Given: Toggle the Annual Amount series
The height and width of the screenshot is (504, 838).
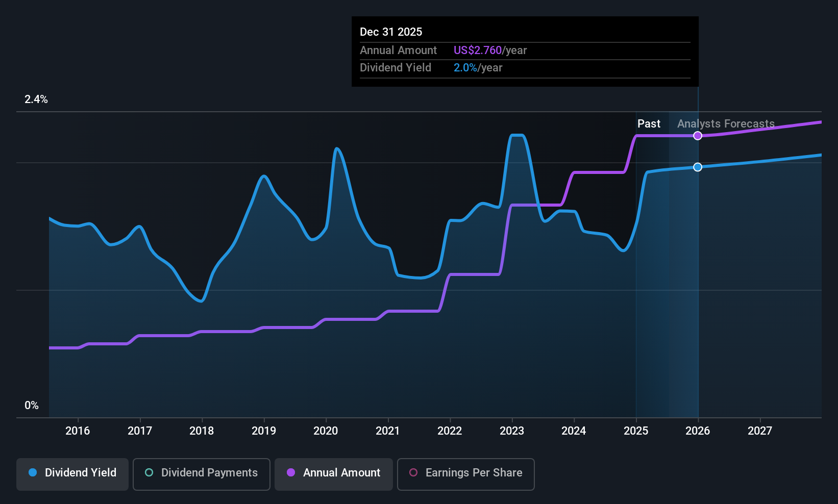Looking at the screenshot, I should (x=334, y=474).
